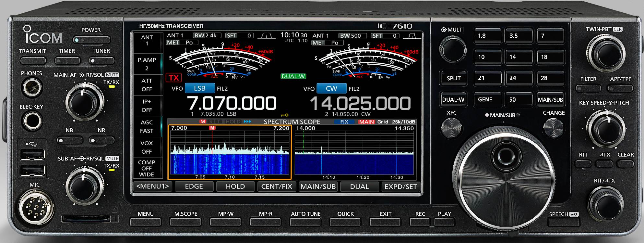Click the POWER button
This screenshot has height=243, width=644.
click(x=91, y=40)
